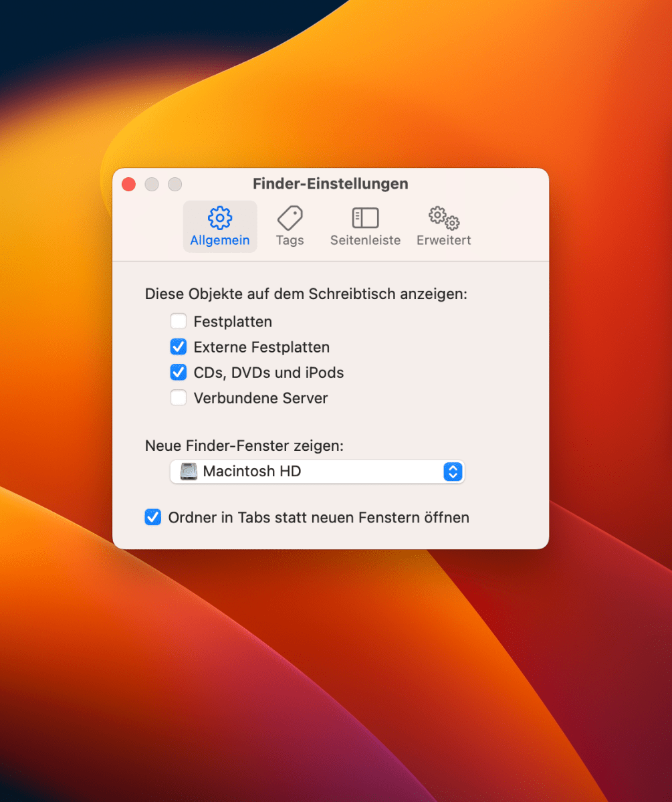Open the Erweitert double-gear icon
Screen dimensions: 672x802
coord(444,218)
